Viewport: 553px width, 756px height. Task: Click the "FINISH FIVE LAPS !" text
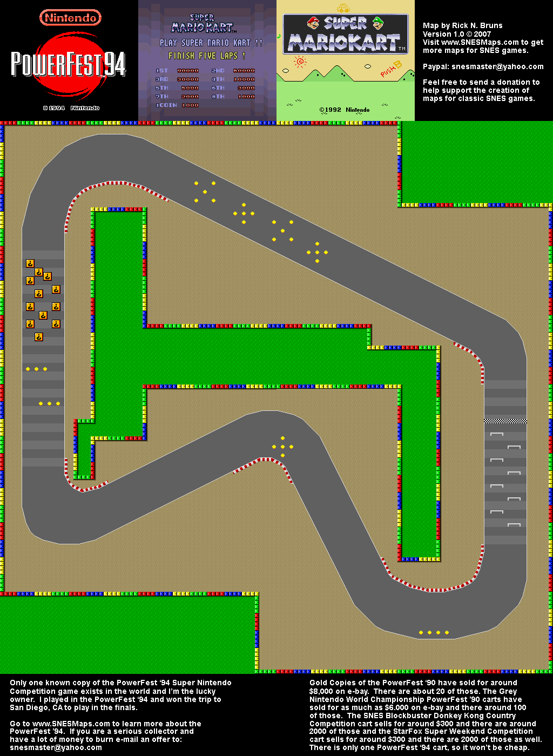207,56
